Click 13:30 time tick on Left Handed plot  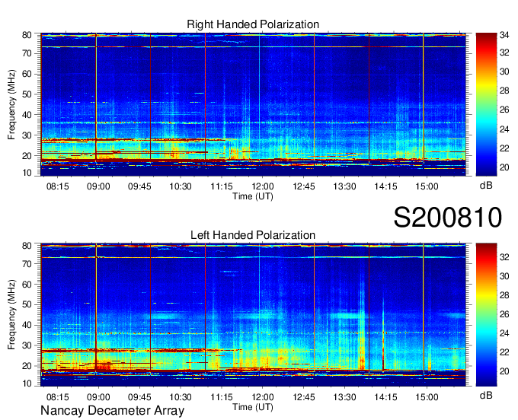click(344, 397)
